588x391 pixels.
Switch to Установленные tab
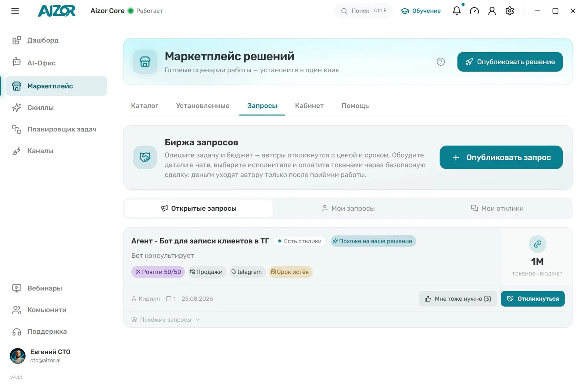(202, 106)
